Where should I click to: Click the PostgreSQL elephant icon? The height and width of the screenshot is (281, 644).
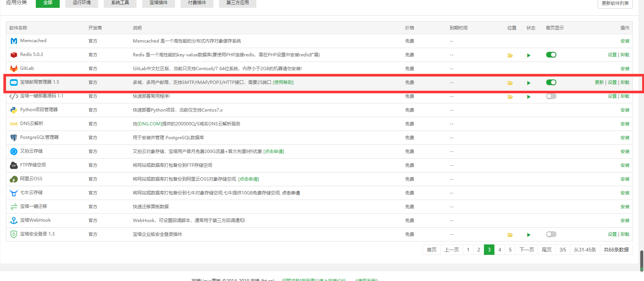(14, 138)
